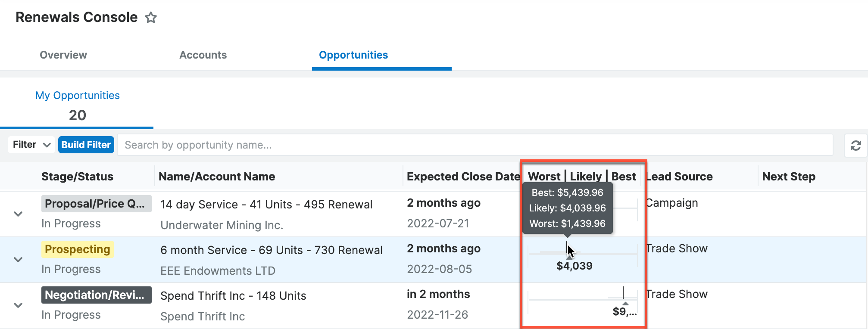Image resolution: width=868 pixels, height=329 pixels.
Task: Open EEE Endowments LTD account link
Action: coord(218,271)
